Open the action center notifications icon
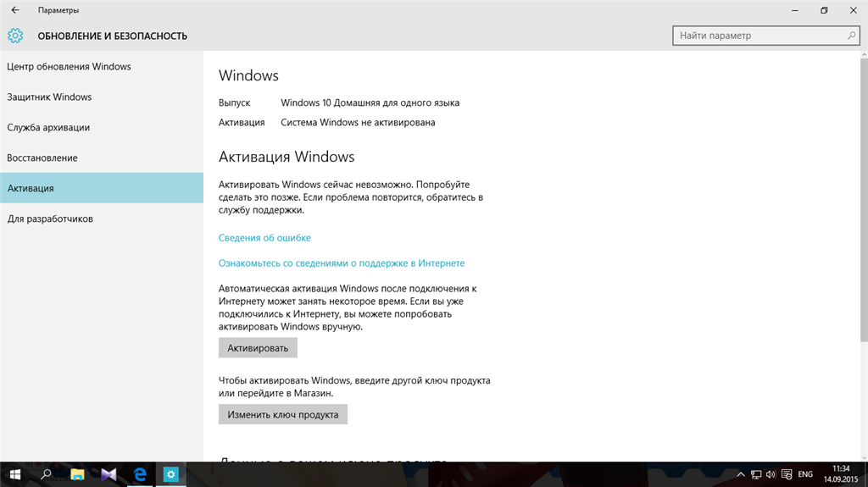Image resolution: width=868 pixels, height=487 pixels. pos(787,474)
